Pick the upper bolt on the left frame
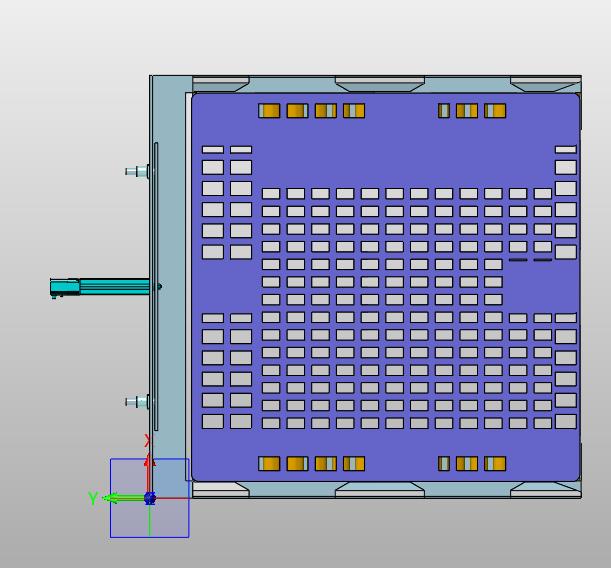Image resolution: width=611 pixels, height=568 pixels. coord(137,171)
